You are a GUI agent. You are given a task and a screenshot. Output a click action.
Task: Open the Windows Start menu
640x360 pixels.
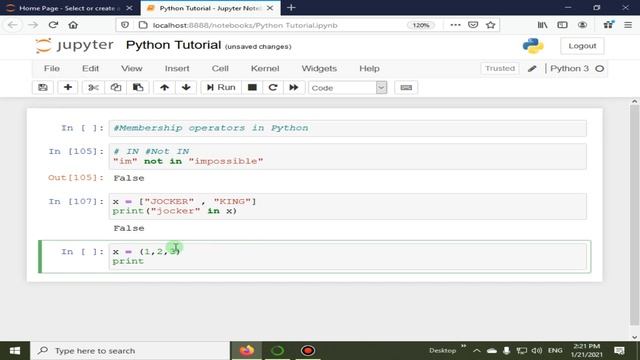click(x=15, y=351)
